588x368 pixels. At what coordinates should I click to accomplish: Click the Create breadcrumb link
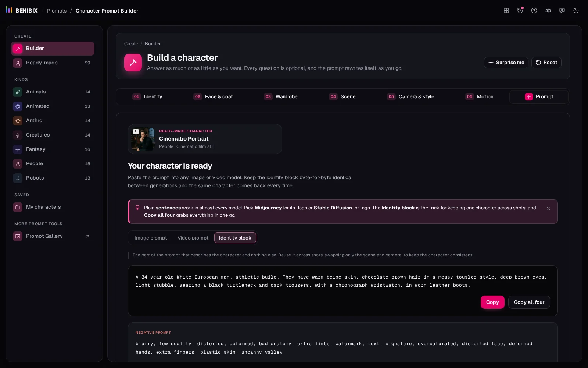131,44
